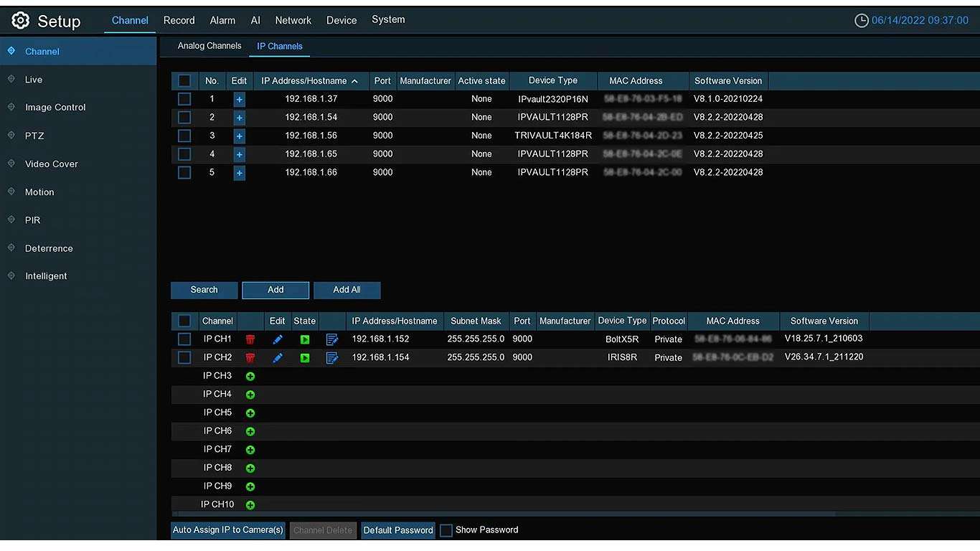Viewport: 980px width, 551px height.
Task: Select the checkbox for IP CH1
Action: click(x=184, y=339)
